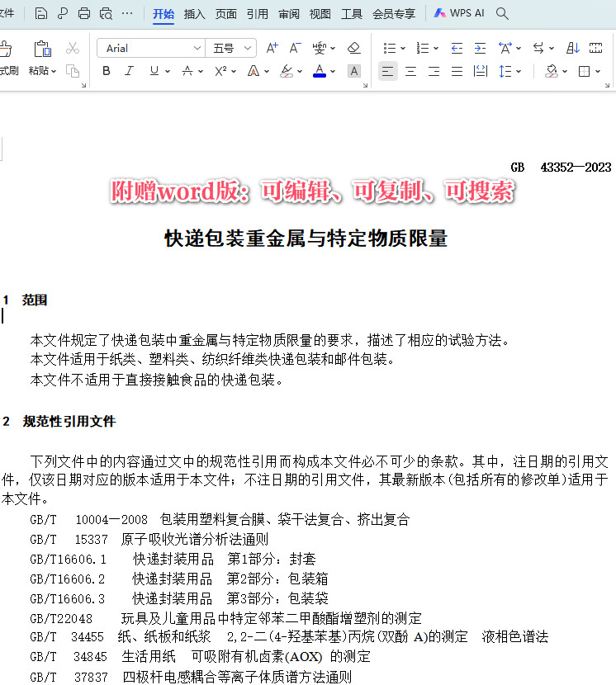Expand font color dropdown arrow
Viewport: 616px width, 685px height.
pos(333,71)
